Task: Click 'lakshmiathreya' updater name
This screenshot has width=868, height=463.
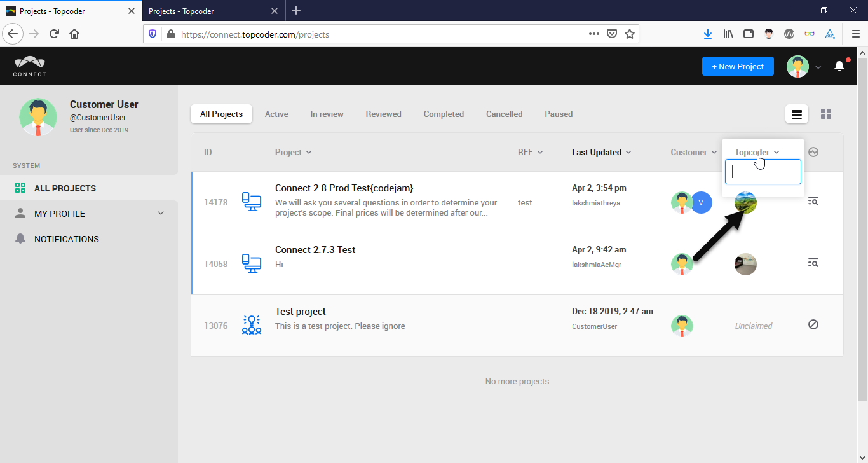Action: pyautogui.click(x=596, y=203)
